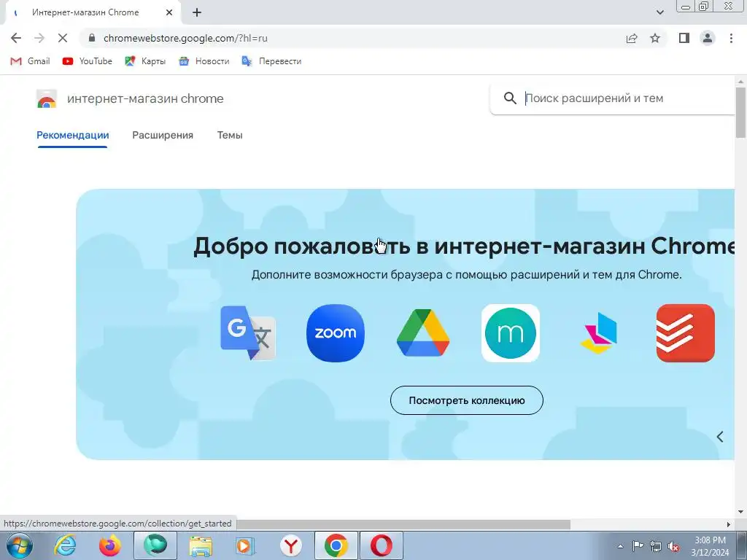Image resolution: width=747 pixels, height=560 pixels.
Task: Share this page using the share icon
Action: pyautogui.click(x=632, y=38)
